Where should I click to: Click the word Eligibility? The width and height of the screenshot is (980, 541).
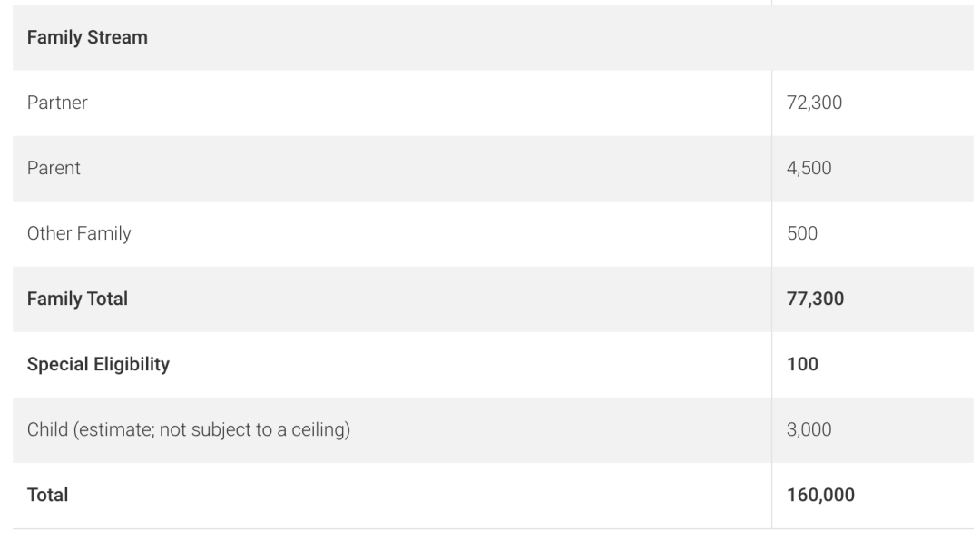(132, 365)
